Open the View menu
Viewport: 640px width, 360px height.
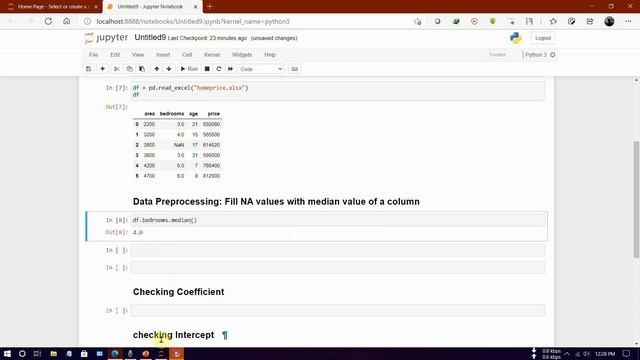click(x=138, y=55)
